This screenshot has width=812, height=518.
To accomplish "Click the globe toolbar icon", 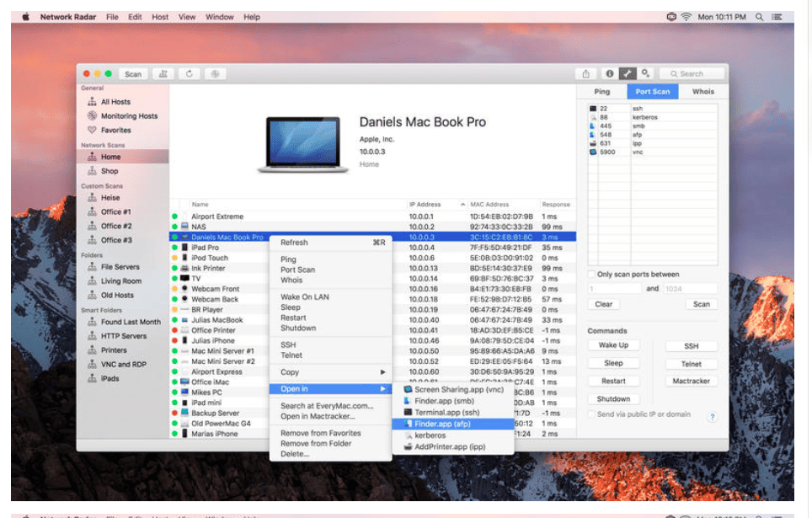I will pyautogui.click(x=215, y=74).
